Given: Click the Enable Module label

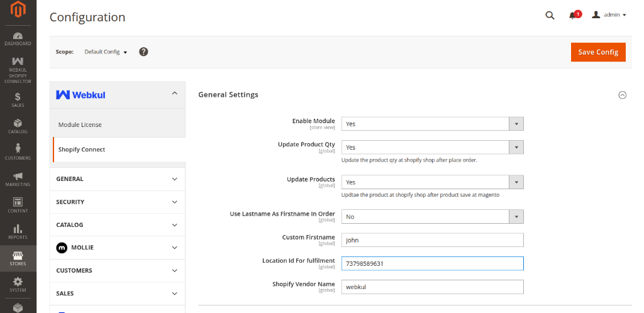Looking at the screenshot, I should [x=313, y=121].
